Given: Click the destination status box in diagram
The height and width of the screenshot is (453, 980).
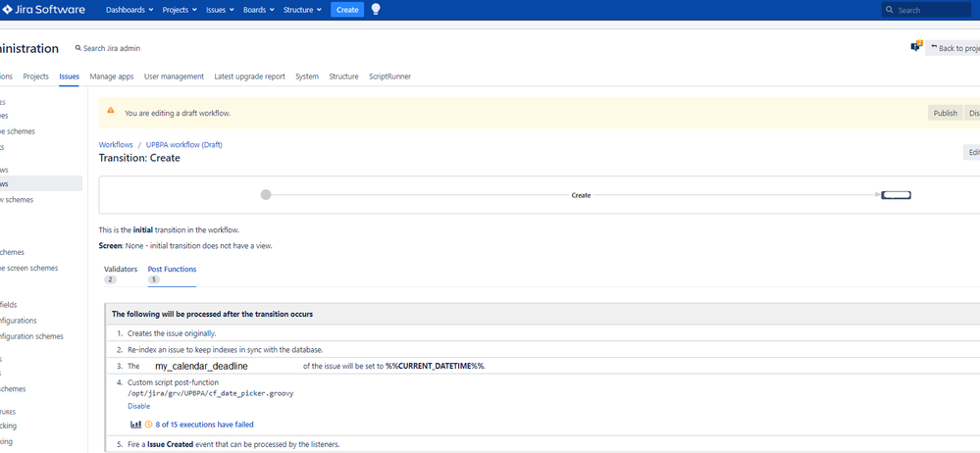Looking at the screenshot, I should pyautogui.click(x=896, y=195).
